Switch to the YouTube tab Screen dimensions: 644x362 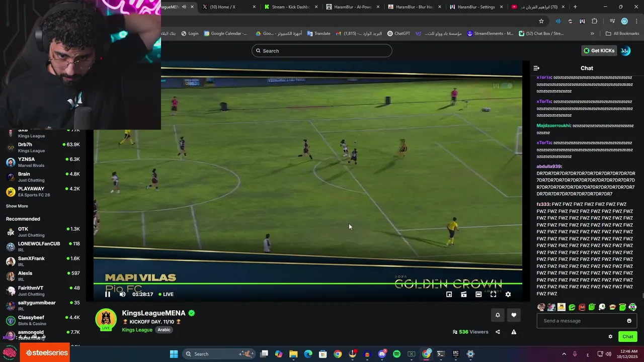tap(538, 7)
